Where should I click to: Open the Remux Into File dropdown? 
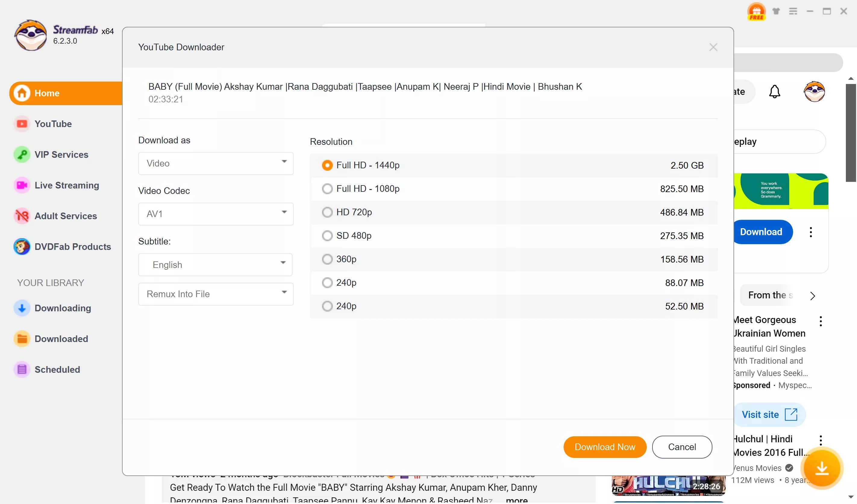coord(216,294)
